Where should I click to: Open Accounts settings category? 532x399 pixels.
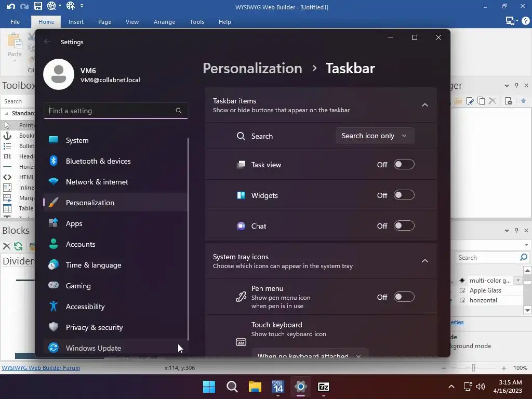click(x=115, y=244)
